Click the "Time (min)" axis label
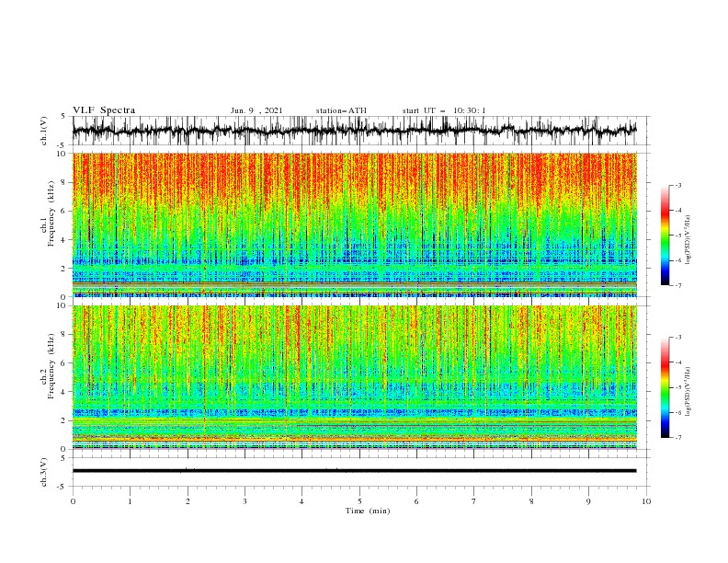Image resolution: width=728 pixels, height=563 pixels. pyautogui.click(x=368, y=511)
